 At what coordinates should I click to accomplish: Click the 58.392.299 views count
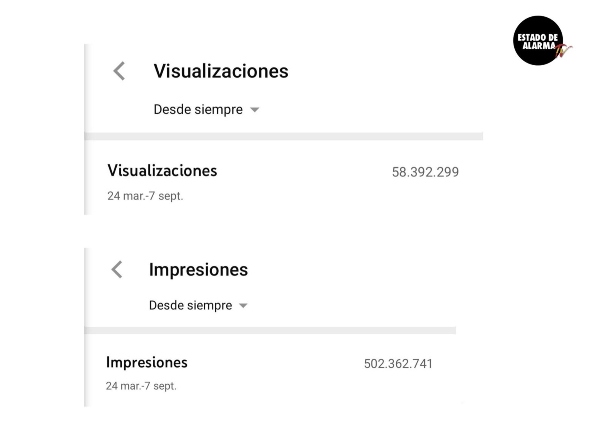(425, 172)
